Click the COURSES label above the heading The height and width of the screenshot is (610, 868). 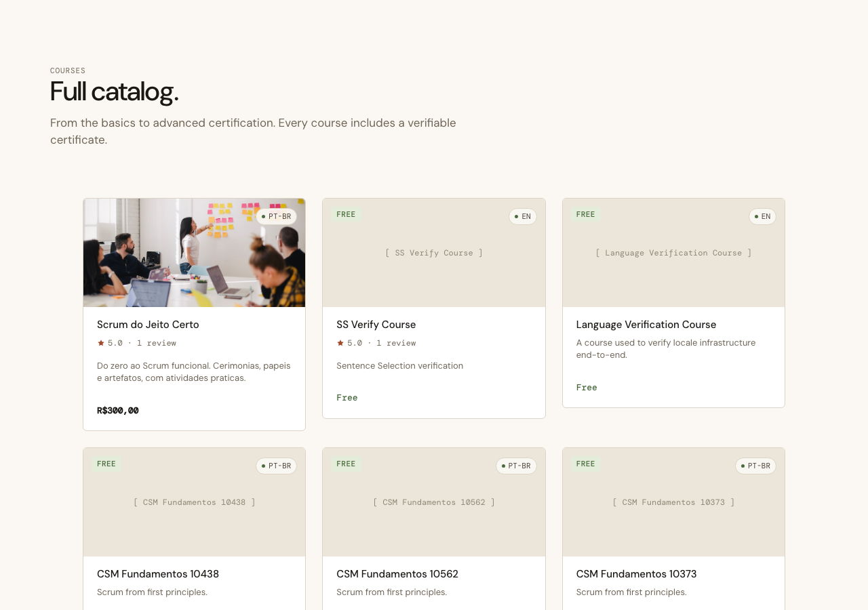(68, 70)
